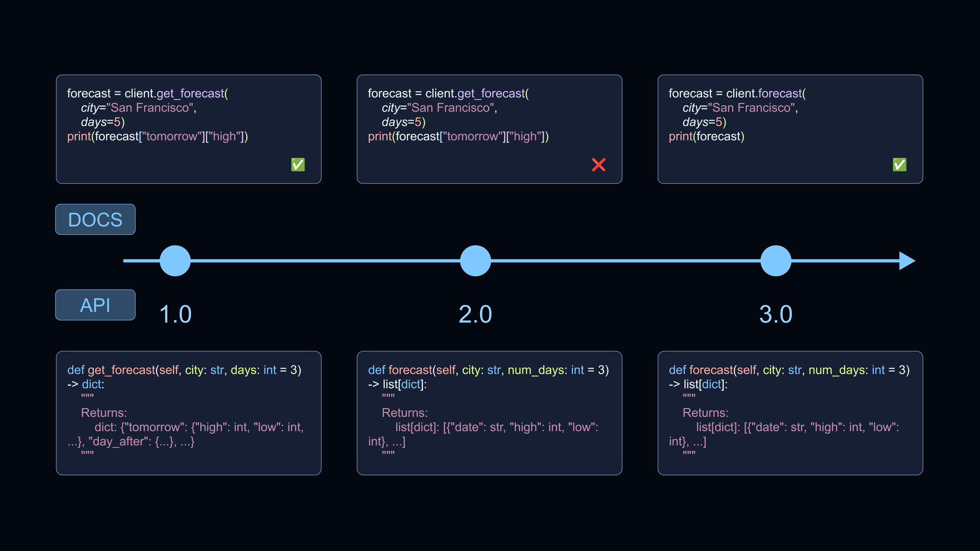Click the red X mark icon

(598, 165)
